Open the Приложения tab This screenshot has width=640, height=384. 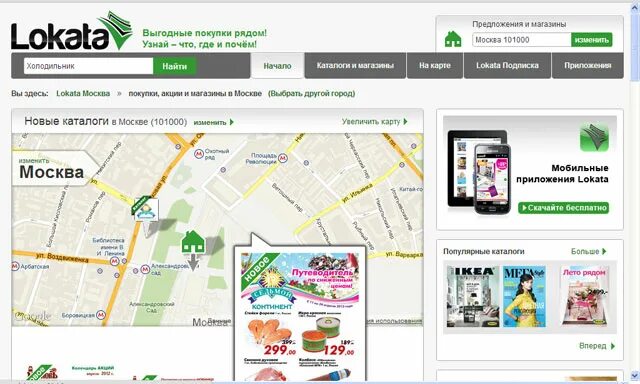588,65
